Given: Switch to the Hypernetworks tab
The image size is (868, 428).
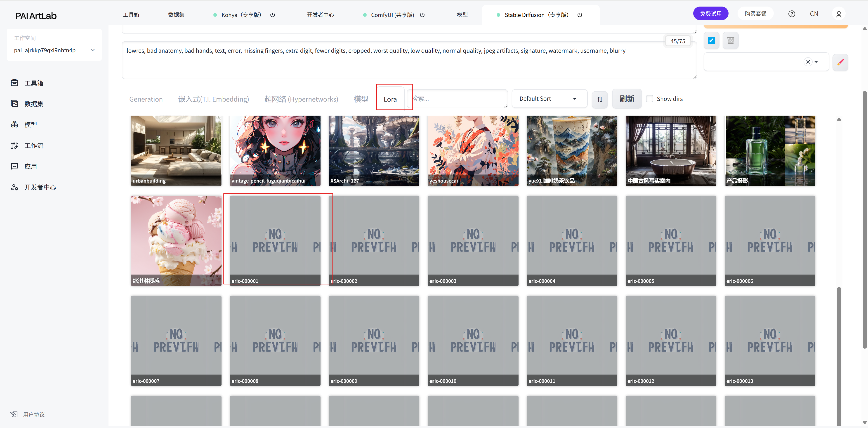Looking at the screenshot, I should (301, 99).
